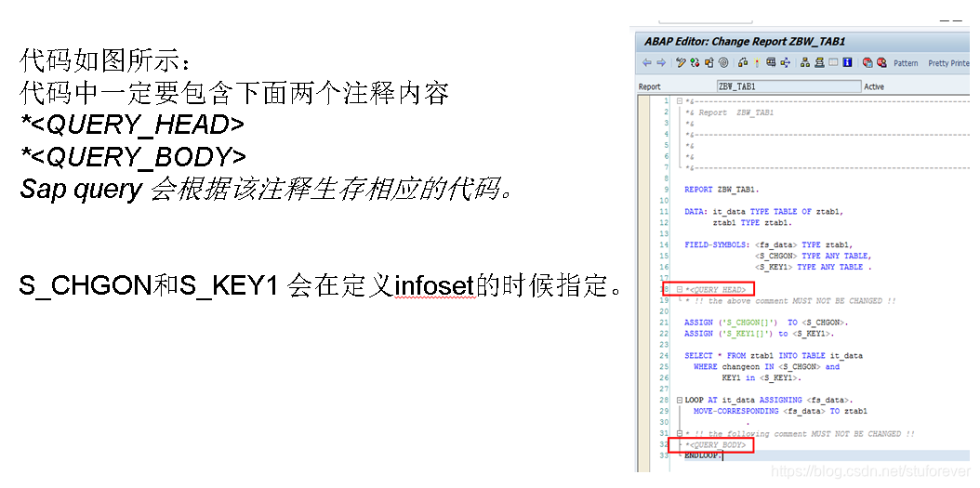Set or delete a session breakpoint
Image resolution: width=980 pixels, height=488 pixels.
coord(867,62)
